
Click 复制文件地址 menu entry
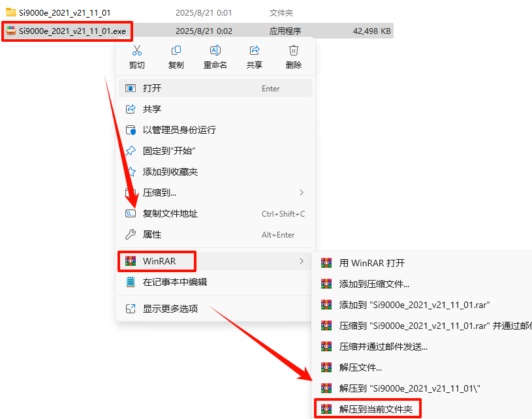point(215,213)
